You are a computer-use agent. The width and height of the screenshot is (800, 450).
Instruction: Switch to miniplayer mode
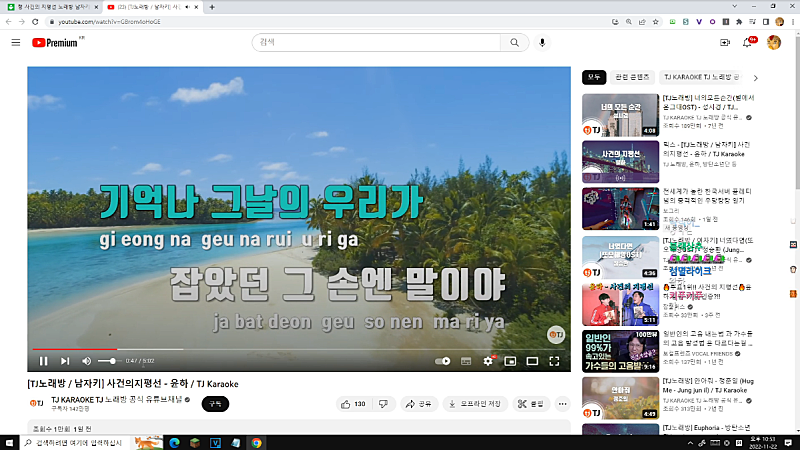coord(510,361)
